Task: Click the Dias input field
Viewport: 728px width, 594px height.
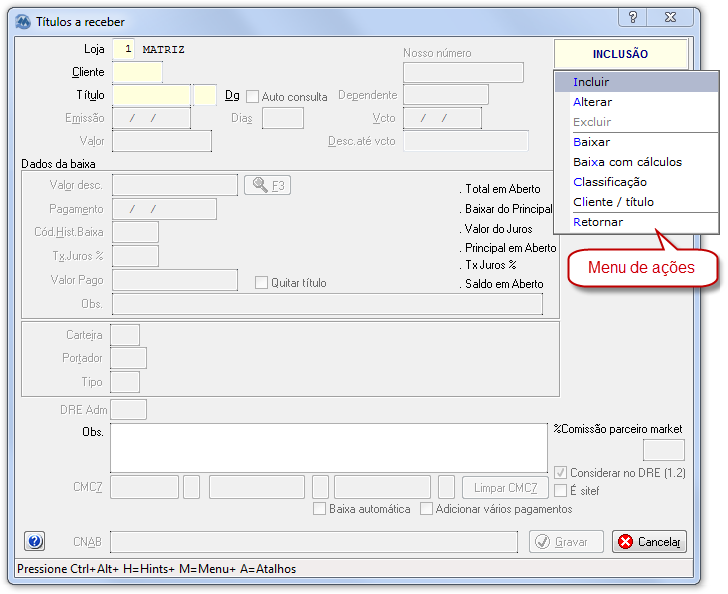Action: click(283, 118)
